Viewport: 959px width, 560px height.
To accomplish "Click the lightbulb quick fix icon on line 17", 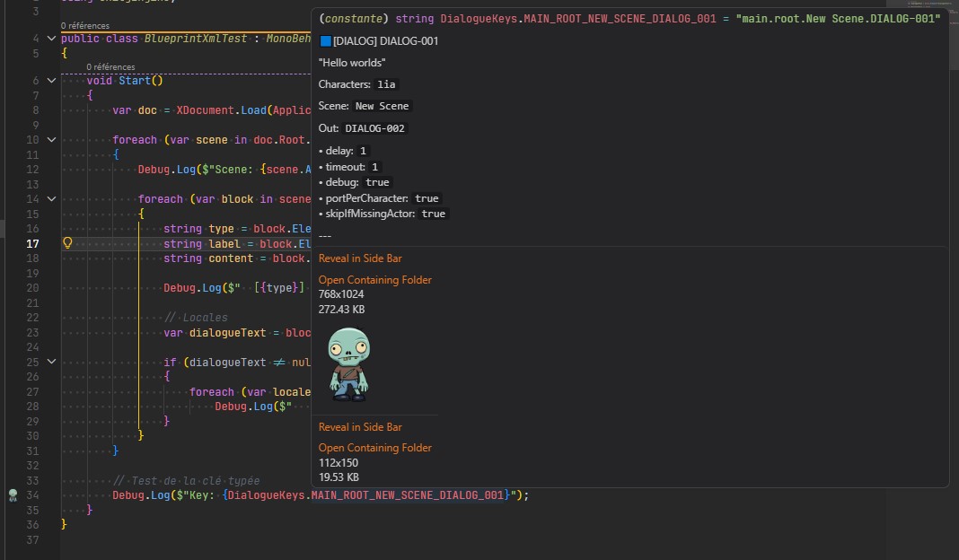I will [x=66, y=242].
